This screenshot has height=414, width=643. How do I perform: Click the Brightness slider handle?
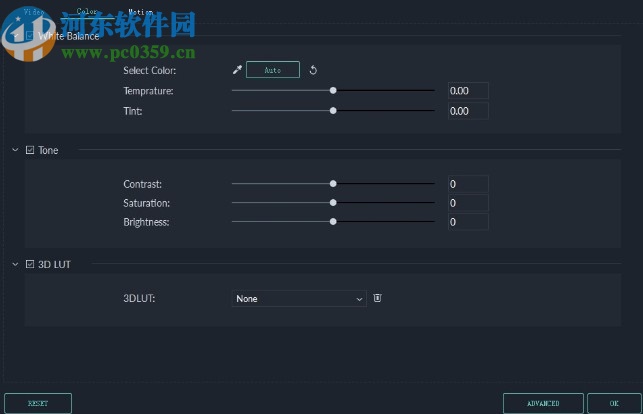click(x=333, y=221)
